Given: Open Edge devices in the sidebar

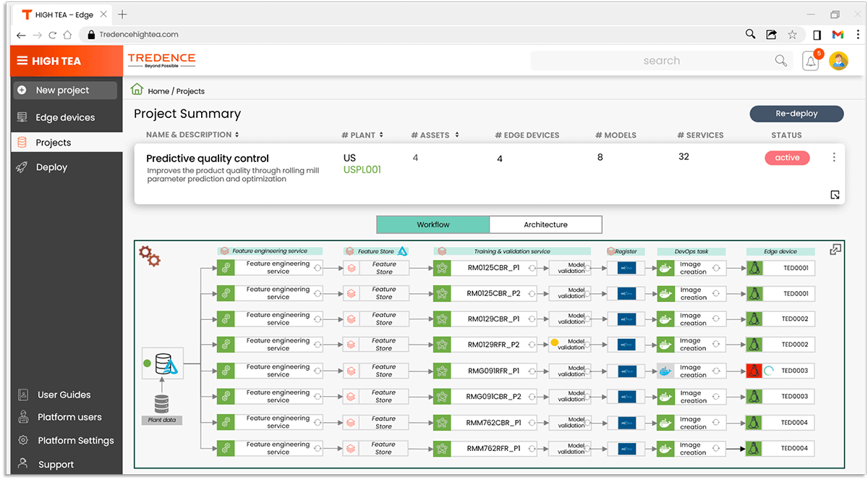Looking at the screenshot, I should click(x=65, y=117).
